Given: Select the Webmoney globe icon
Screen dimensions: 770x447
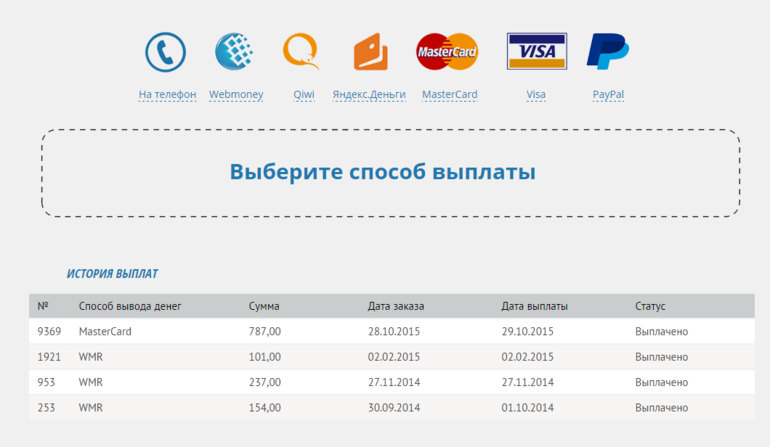Looking at the screenshot, I should click(235, 52).
